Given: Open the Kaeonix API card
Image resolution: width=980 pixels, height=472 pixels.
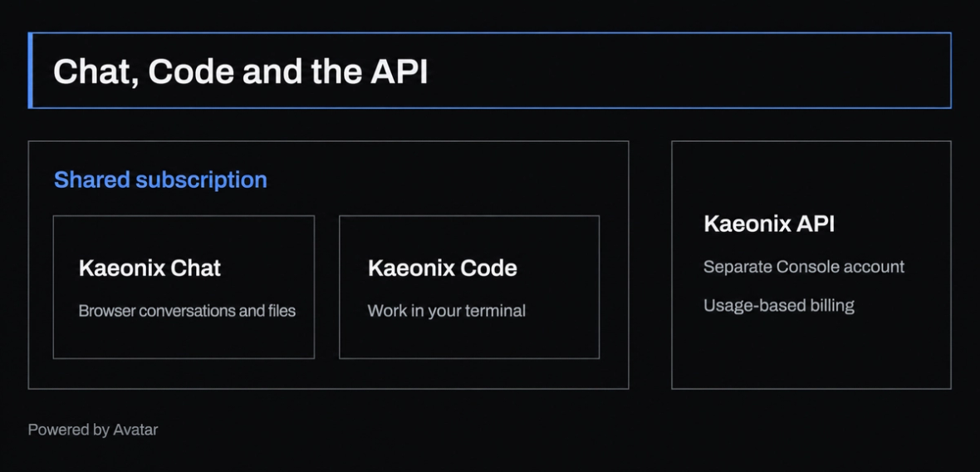Looking at the screenshot, I should coord(811,264).
